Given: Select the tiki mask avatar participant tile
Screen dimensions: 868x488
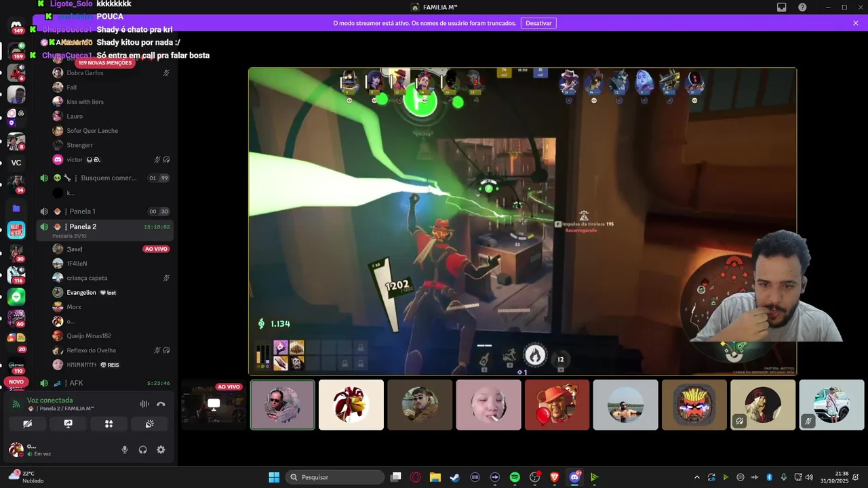Looking at the screenshot, I should click(x=694, y=405).
